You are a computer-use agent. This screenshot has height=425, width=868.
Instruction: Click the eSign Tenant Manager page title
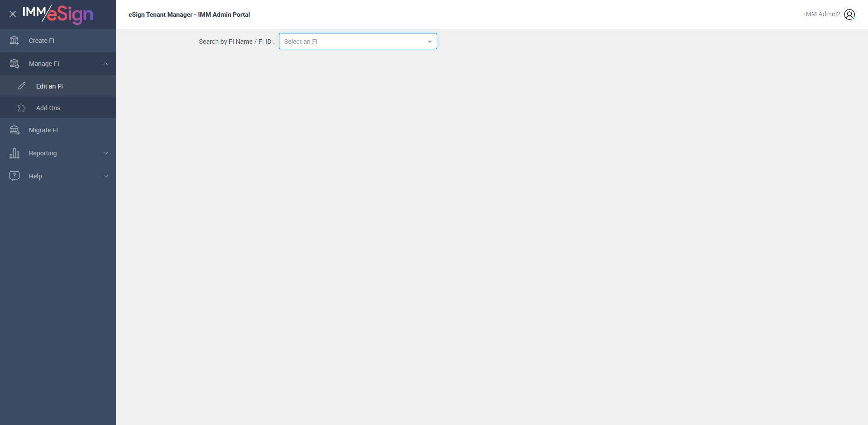click(189, 14)
